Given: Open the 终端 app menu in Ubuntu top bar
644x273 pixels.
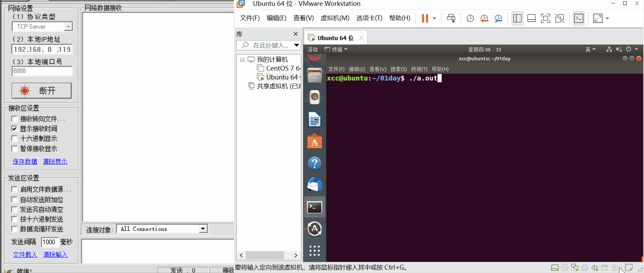Looking at the screenshot, I should 336,49.
